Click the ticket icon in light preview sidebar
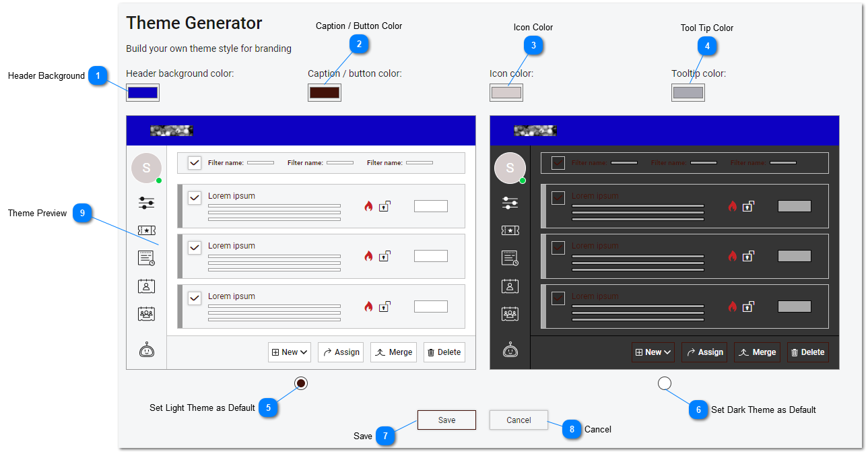The image size is (868, 454). point(146,230)
